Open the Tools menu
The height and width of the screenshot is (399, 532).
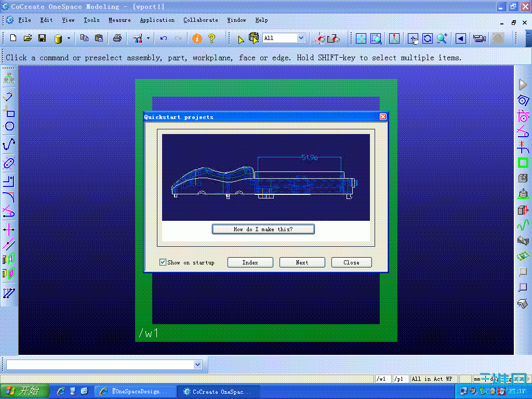point(91,20)
